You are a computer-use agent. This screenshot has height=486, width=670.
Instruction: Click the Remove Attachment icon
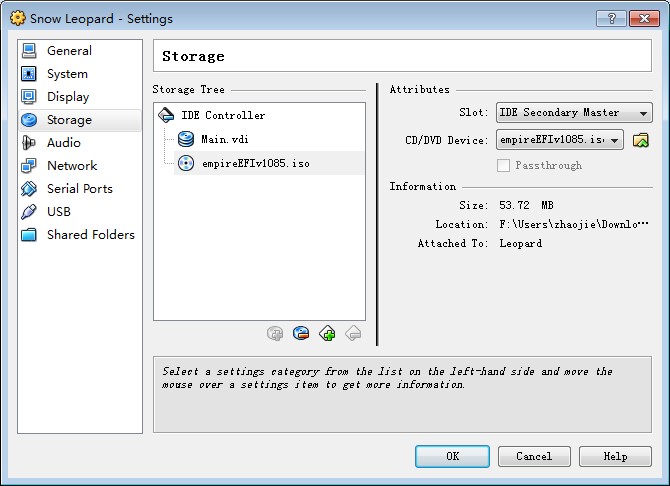353,333
